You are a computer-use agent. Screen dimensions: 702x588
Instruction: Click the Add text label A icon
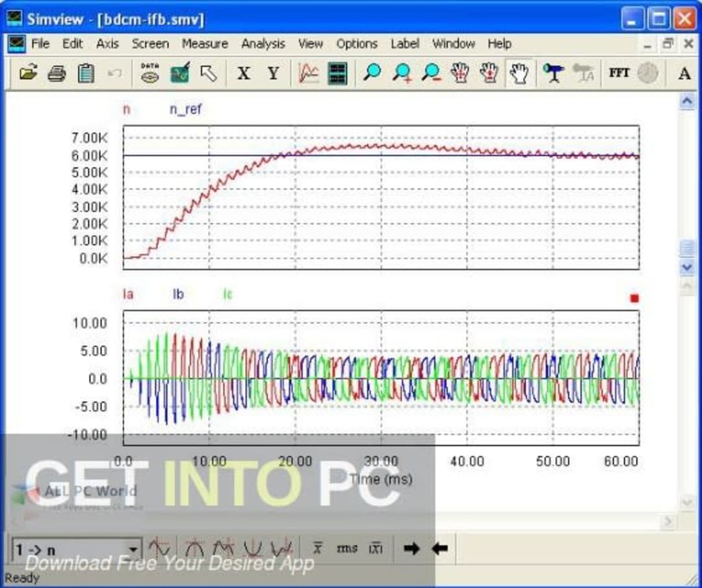[684, 73]
